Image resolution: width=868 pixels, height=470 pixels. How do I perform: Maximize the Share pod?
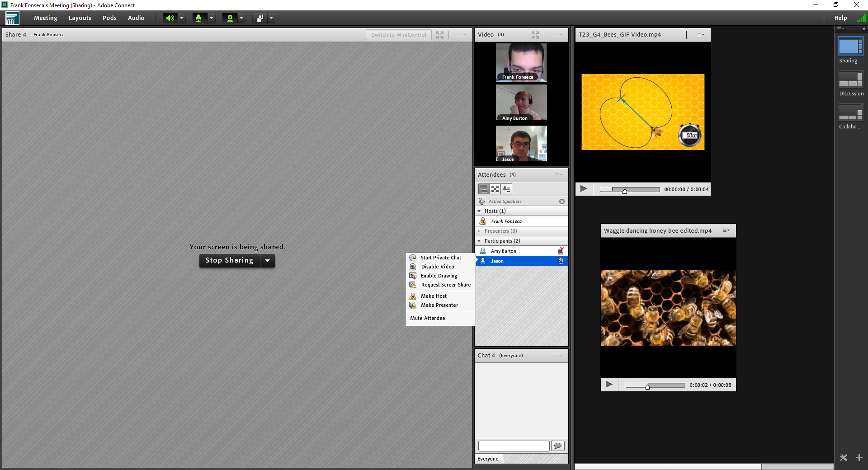click(x=440, y=35)
